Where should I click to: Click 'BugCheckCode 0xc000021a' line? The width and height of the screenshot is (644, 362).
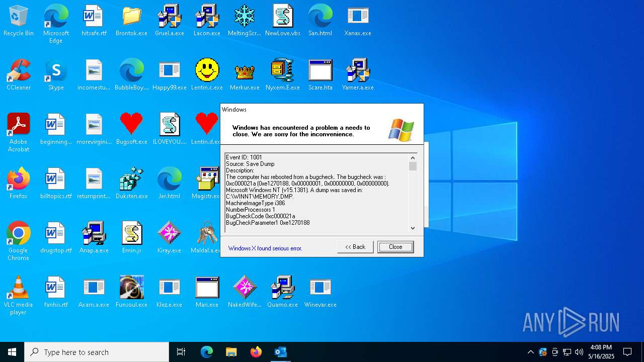tap(261, 216)
